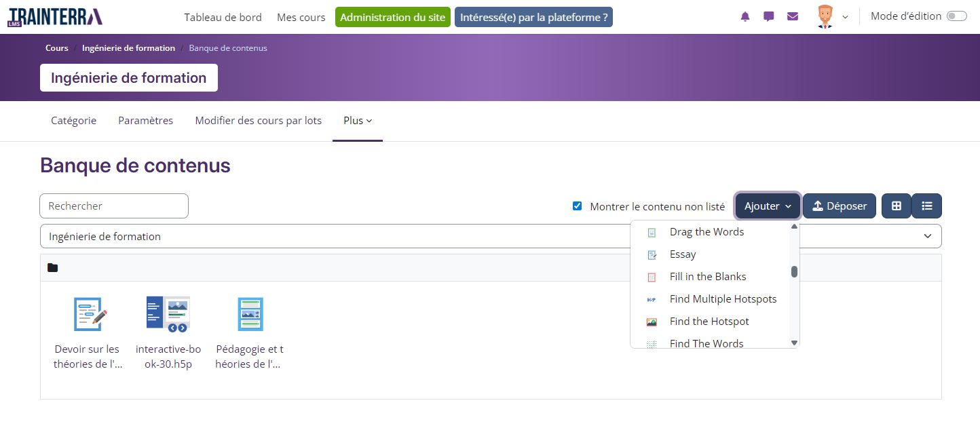This screenshot has width=980, height=424.
Task: Click the root folder icon
Action: [x=53, y=268]
